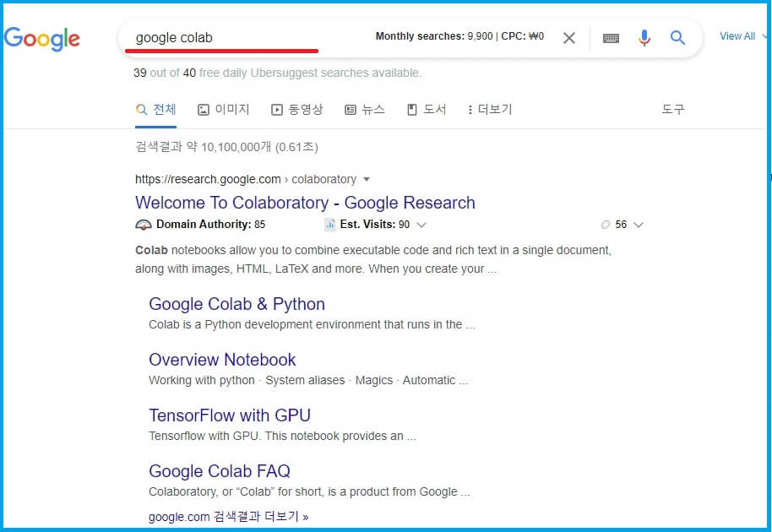
Task: Click the Domain Authority gauge icon
Action: click(144, 225)
